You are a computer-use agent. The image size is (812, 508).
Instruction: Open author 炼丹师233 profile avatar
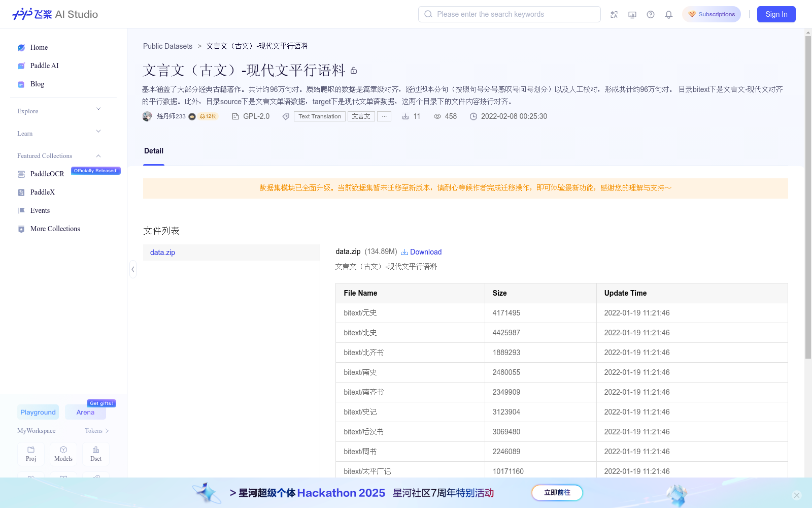pos(147,116)
